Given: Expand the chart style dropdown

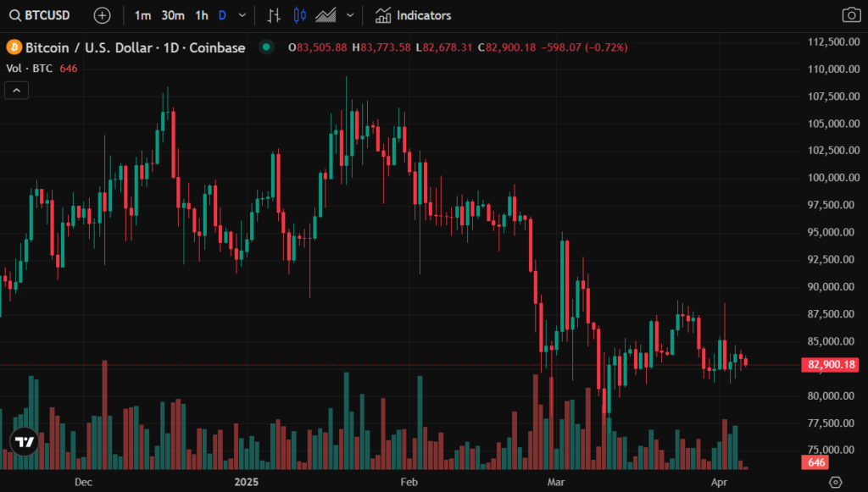Looking at the screenshot, I should click(350, 15).
